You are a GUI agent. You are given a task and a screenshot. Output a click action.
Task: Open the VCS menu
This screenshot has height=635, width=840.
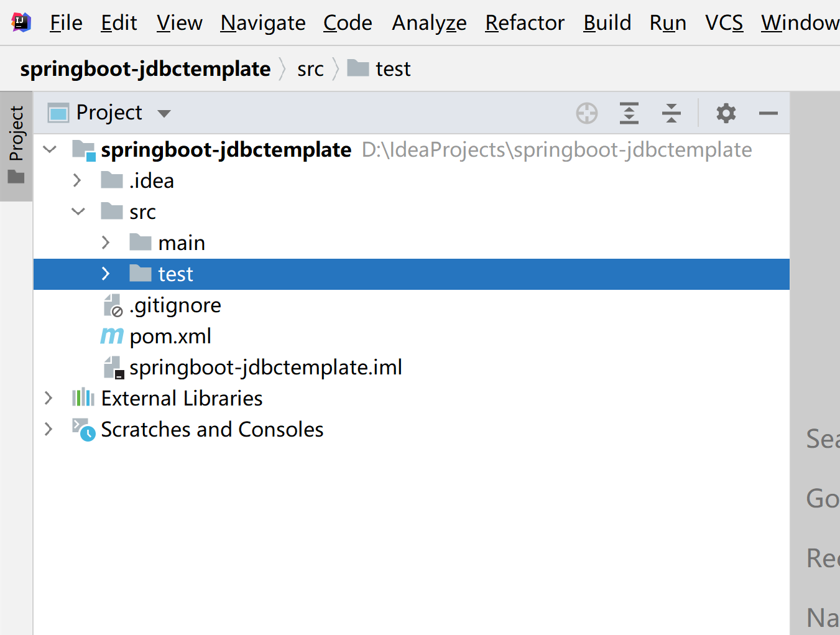point(723,22)
